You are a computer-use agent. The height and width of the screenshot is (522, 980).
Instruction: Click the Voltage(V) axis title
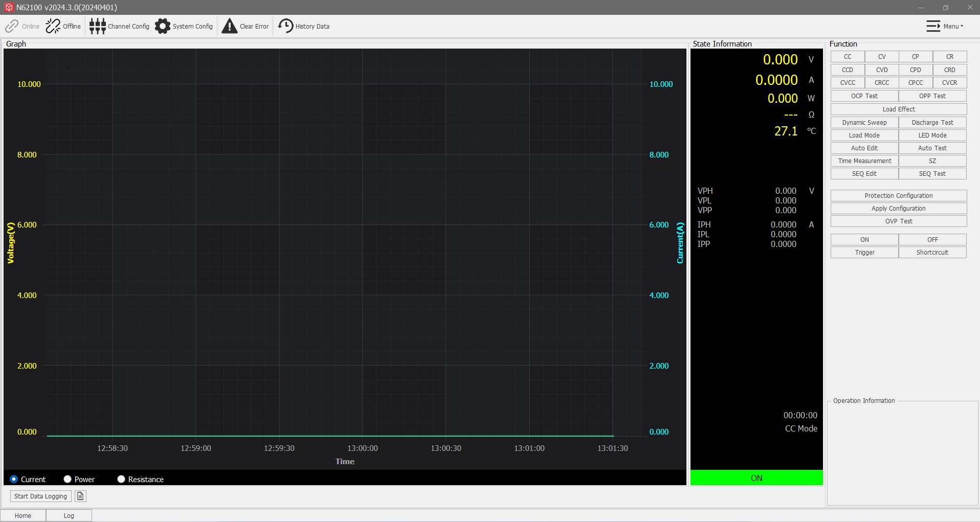[x=10, y=243]
